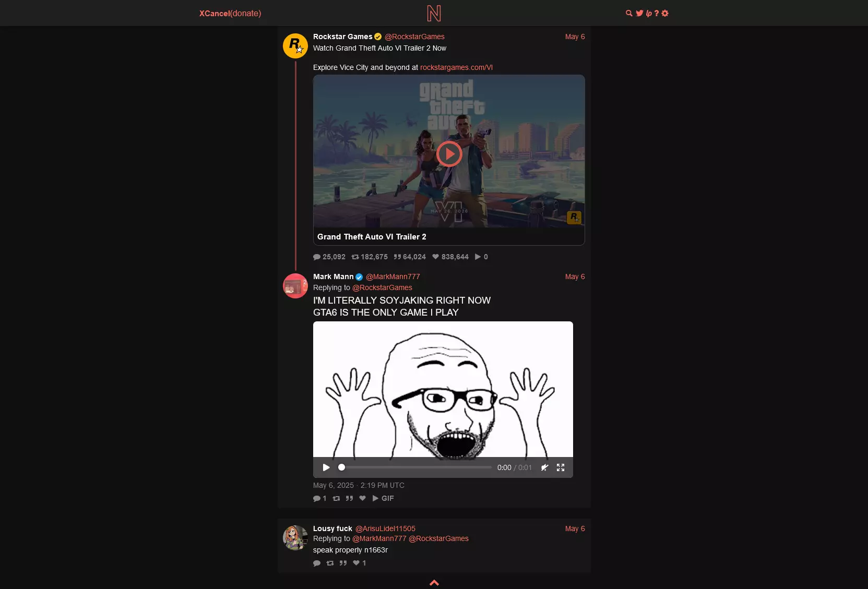The height and width of the screenshot is (589, 868).
Task: Click the Liberapay donate icon in header
Action: [x=649, y=14]
